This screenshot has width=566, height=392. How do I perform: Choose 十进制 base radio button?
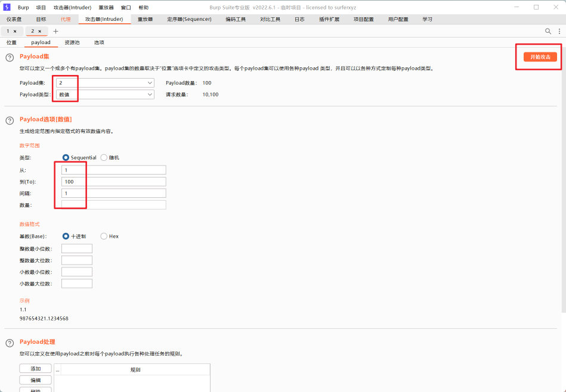[66, 236]
